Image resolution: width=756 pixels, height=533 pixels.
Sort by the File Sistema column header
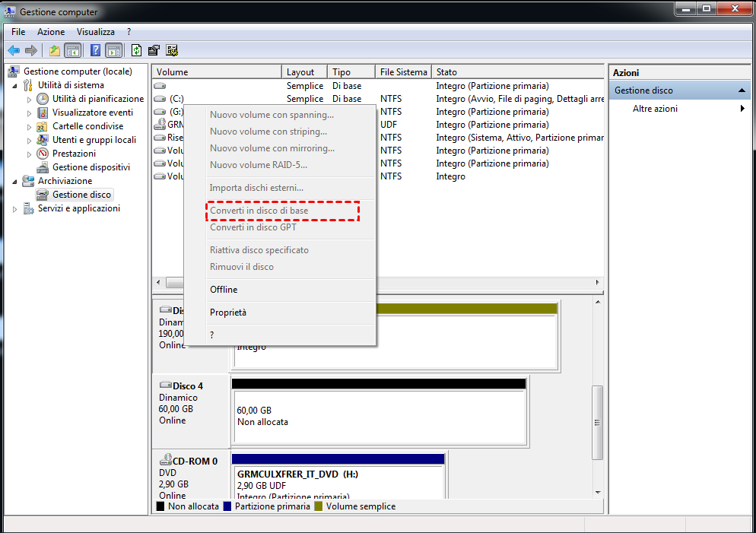pos(404,71)
